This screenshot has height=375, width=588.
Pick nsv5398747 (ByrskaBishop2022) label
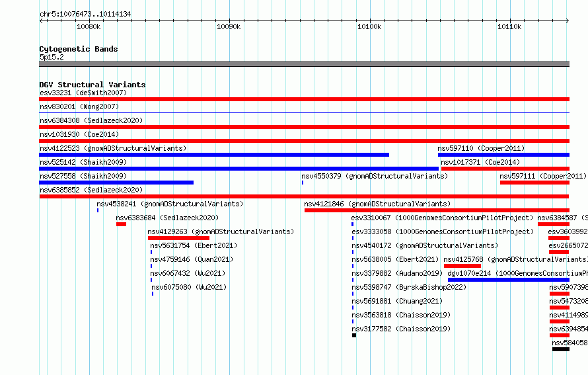tap(409, 287)
